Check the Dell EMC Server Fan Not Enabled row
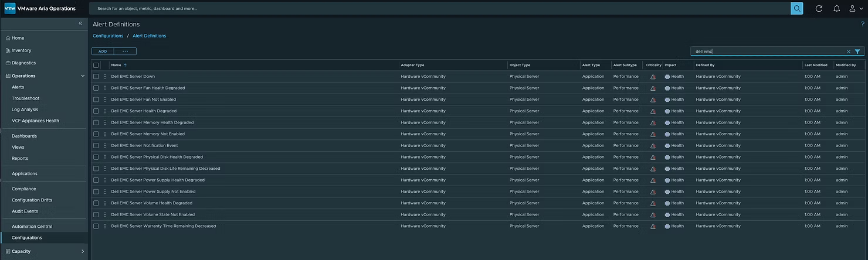 96,100
